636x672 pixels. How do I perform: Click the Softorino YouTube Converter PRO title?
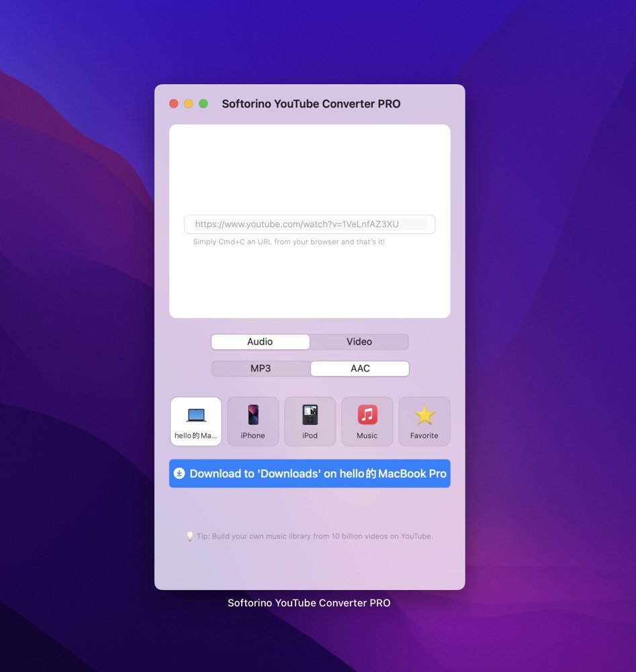310,103
